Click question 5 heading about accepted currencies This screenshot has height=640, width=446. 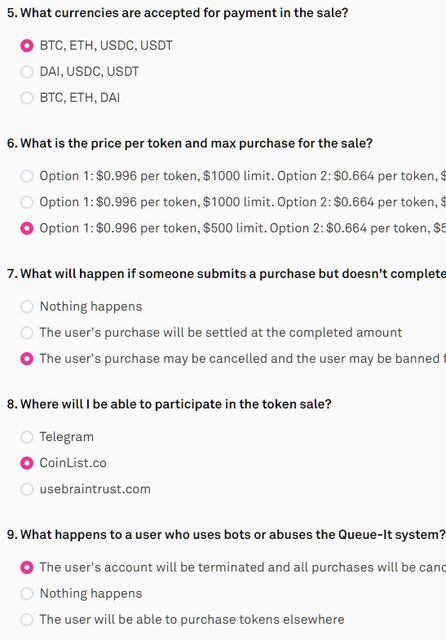coord(178,13)
